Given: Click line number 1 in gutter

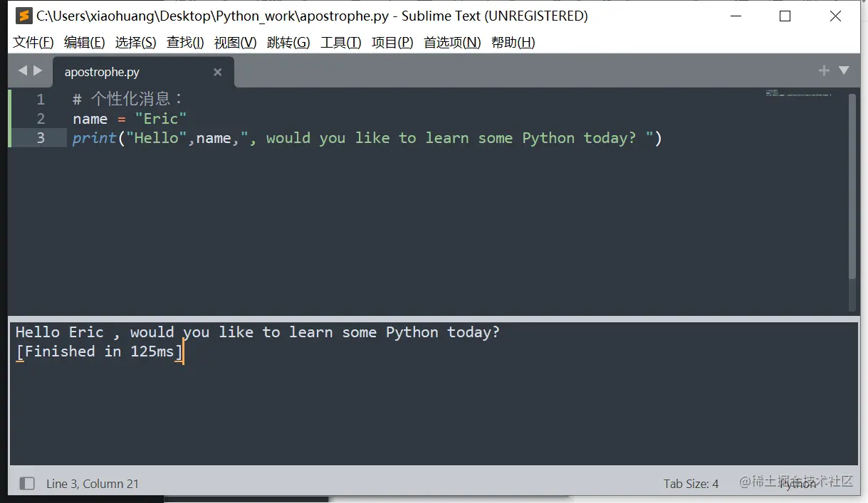Looking at the screenshot, I should (41, 100).
